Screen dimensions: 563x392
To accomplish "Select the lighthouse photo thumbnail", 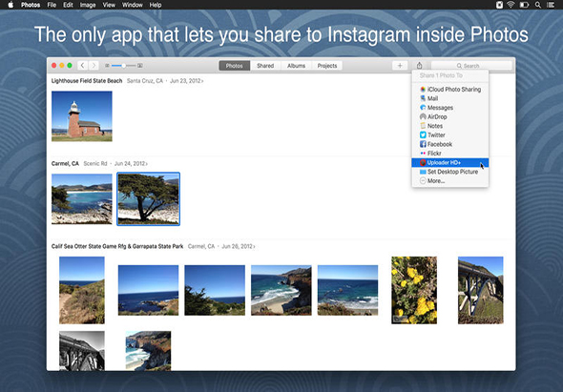I will [x=82, y=116].
